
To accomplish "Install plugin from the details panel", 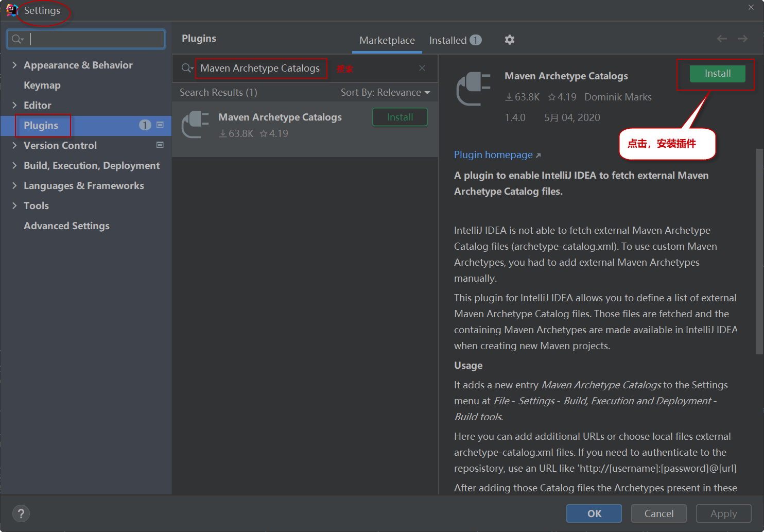I will click(x=717, y=74).
